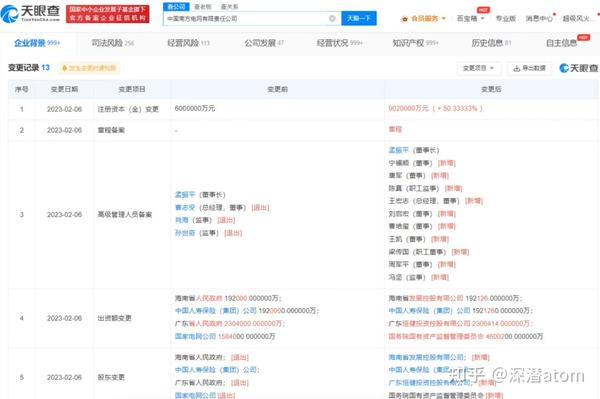
Task: Open 中国人寿保险 link in row 4 变更前
Action: [x=216, y=311]
